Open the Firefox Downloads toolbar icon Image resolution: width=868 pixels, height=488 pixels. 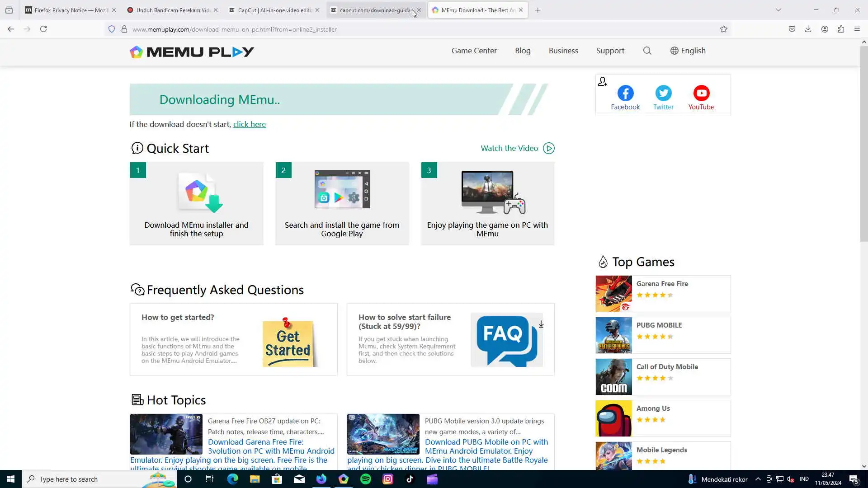pyautogui.click(x=808, y=29)
